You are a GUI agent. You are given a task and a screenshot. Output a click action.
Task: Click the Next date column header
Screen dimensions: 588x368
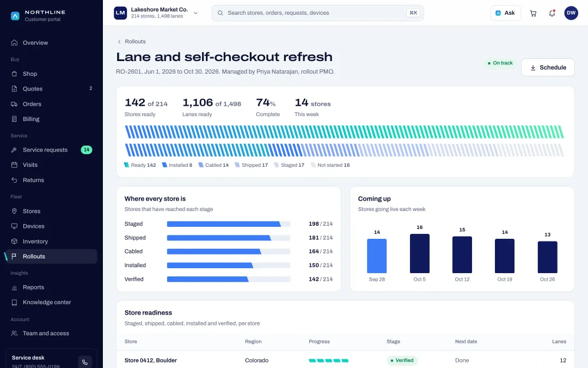point(465,342)
